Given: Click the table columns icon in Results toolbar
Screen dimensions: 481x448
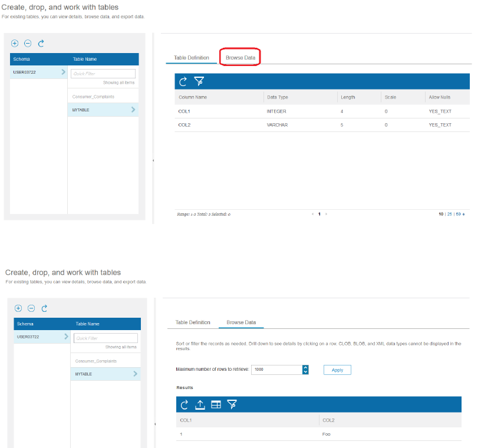Looking at the screenshot, I should click(x=216, y=405).
